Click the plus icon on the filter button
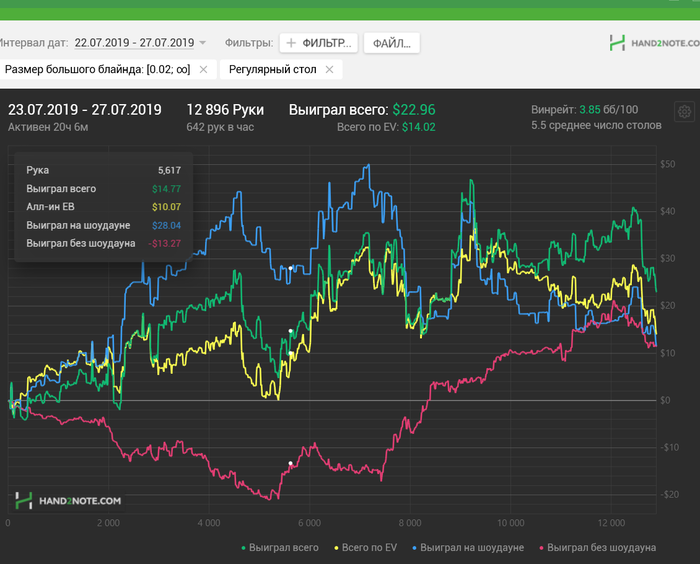The height and width of the screenshot is (564, 700). tap(292, 43)
